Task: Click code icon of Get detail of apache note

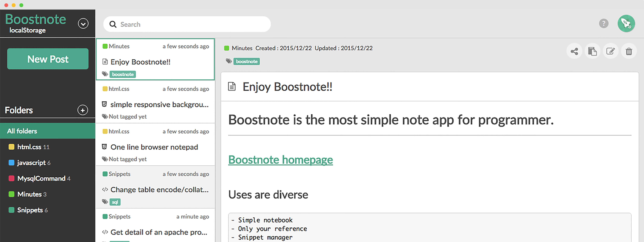Action: coord(105,232)
